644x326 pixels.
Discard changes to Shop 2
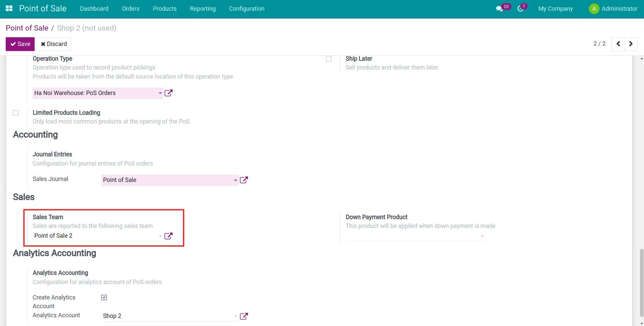coord(53,44)
